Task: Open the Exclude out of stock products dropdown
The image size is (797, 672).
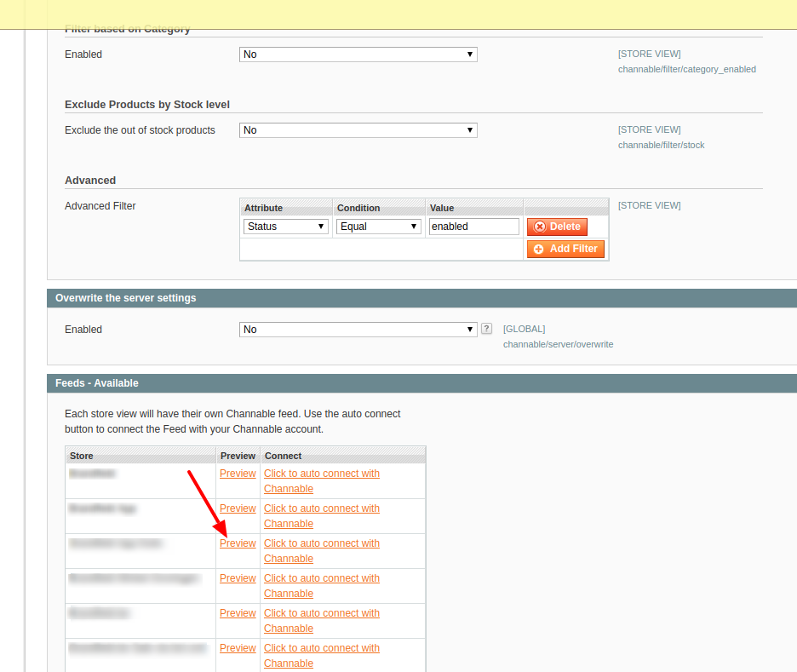Action: tap(358, 129)
